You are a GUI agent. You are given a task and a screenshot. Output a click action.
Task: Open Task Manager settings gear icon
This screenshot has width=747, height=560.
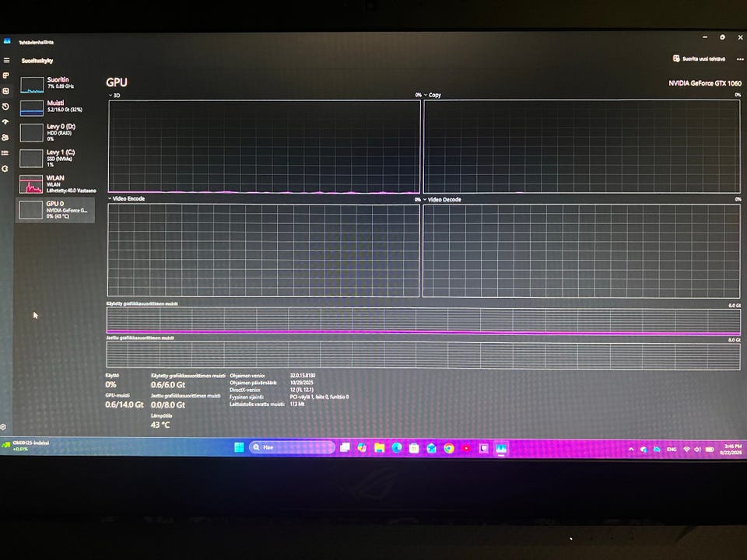click(x=3, y=427)
